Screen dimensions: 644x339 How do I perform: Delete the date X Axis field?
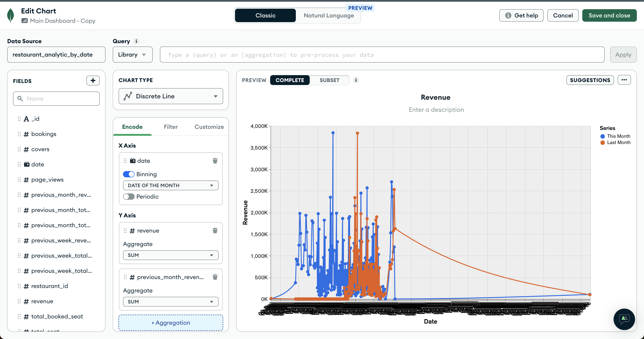[x=215, y=161]
